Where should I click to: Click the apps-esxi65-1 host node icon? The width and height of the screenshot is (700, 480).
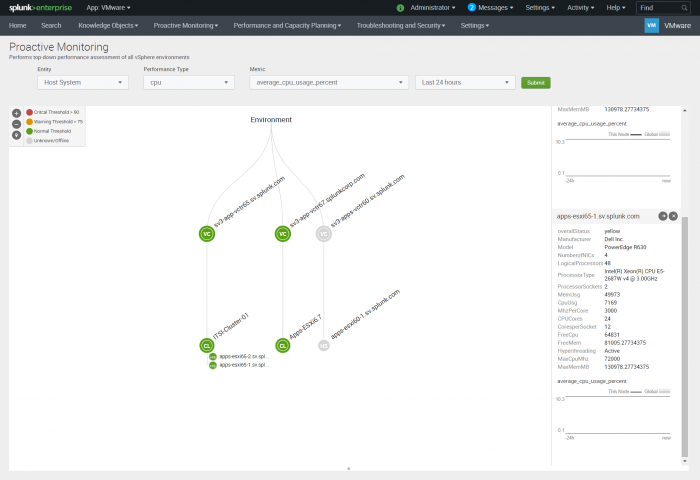coord(213,365)
